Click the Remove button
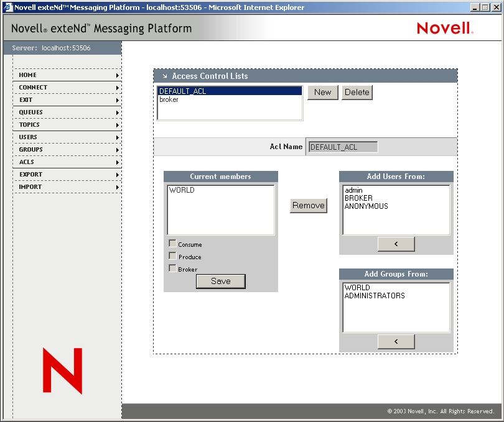504x422 pixels. click(x=309, y=206)
